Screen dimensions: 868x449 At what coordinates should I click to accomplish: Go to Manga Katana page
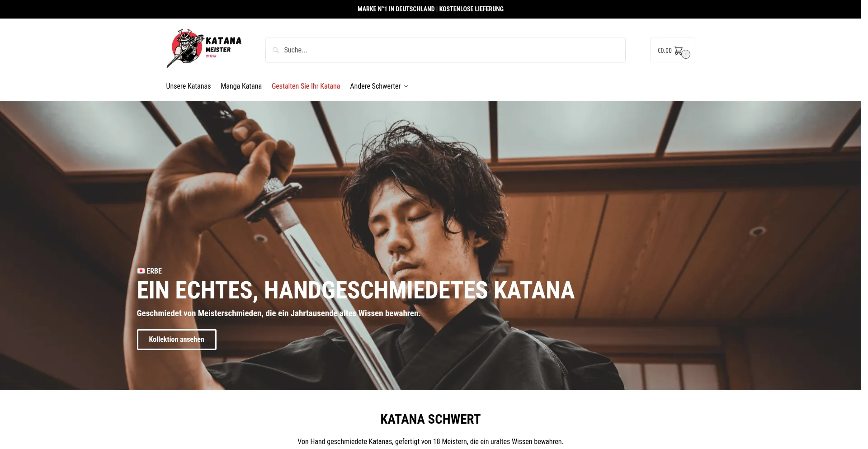pyautogui.click(x=241, y=86)
